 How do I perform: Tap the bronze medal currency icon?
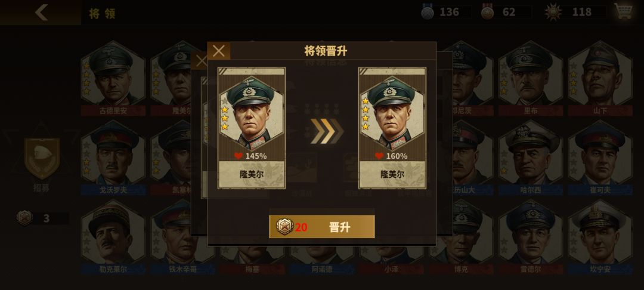[488, 11]
